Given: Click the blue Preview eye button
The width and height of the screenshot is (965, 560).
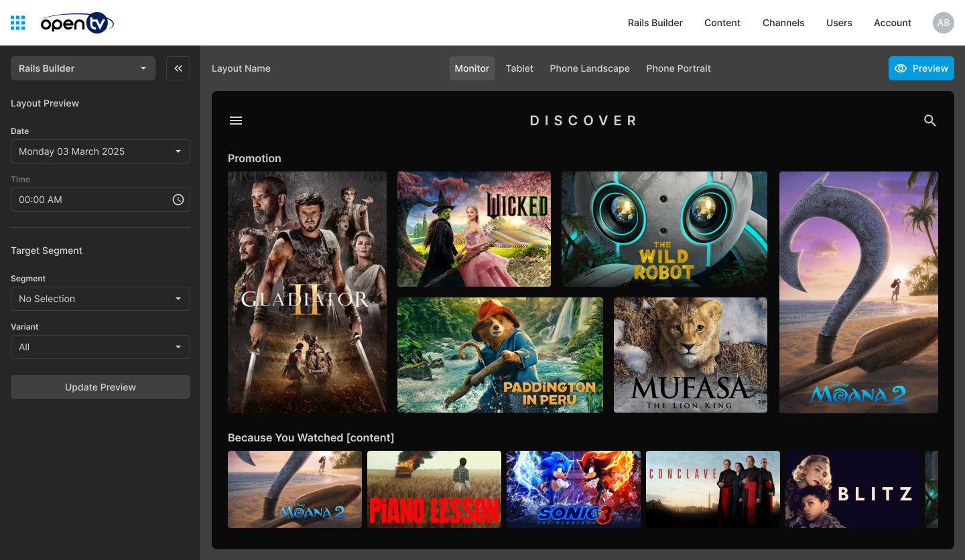Looking at the screenshot, I should (921, 68).
